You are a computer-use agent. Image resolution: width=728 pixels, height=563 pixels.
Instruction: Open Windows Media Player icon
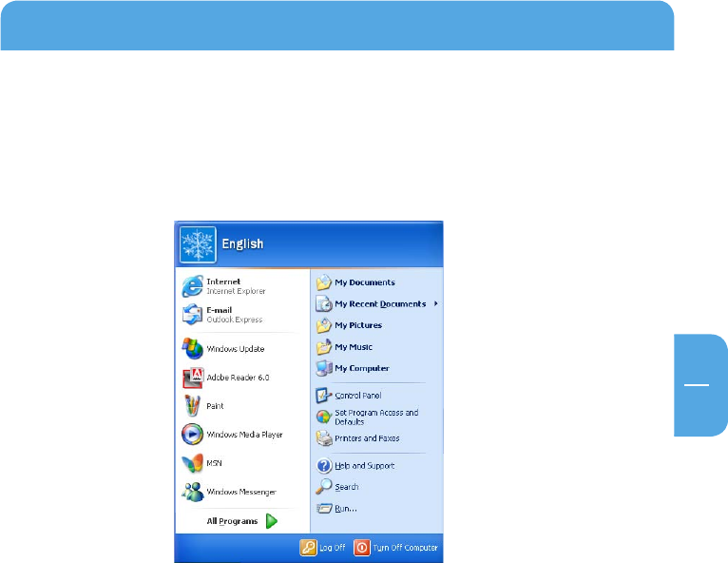[x=192, y=435]
